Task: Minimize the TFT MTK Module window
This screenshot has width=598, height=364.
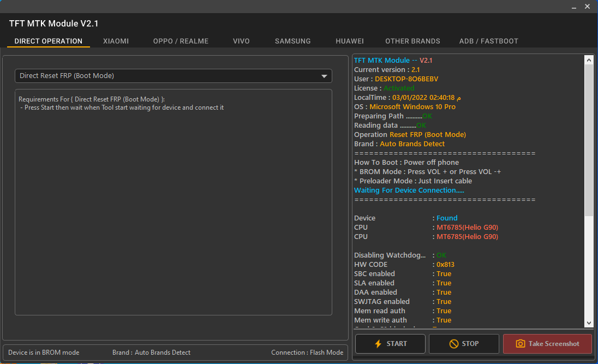Action: click(x=573, y=7)
